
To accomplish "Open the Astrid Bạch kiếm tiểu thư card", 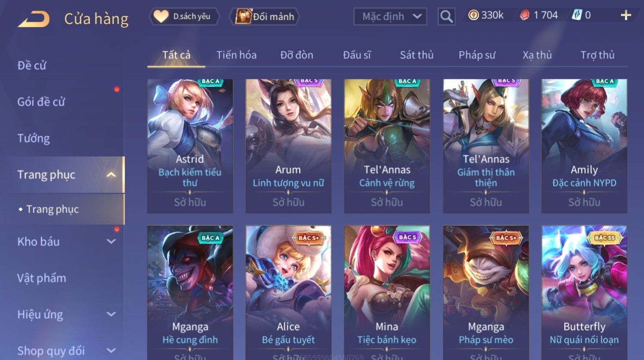I will [190, 146].
